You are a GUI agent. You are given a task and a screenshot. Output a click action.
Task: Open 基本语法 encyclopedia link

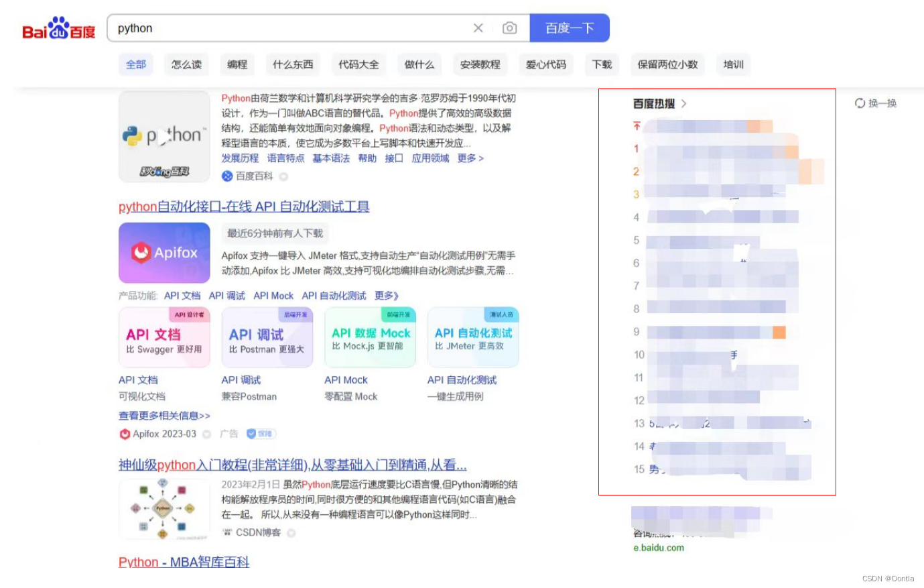tap(331, 158)
